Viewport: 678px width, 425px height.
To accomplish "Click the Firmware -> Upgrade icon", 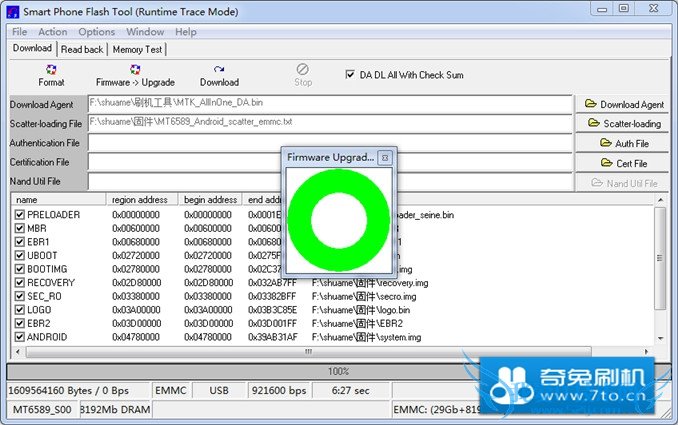I will (135, 75).
